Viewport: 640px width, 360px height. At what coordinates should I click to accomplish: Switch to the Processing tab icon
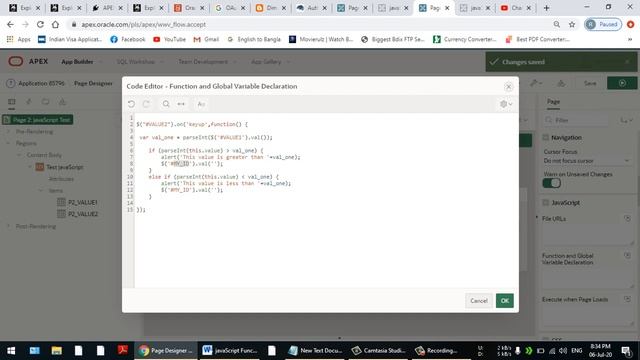(x=45, y=102)
